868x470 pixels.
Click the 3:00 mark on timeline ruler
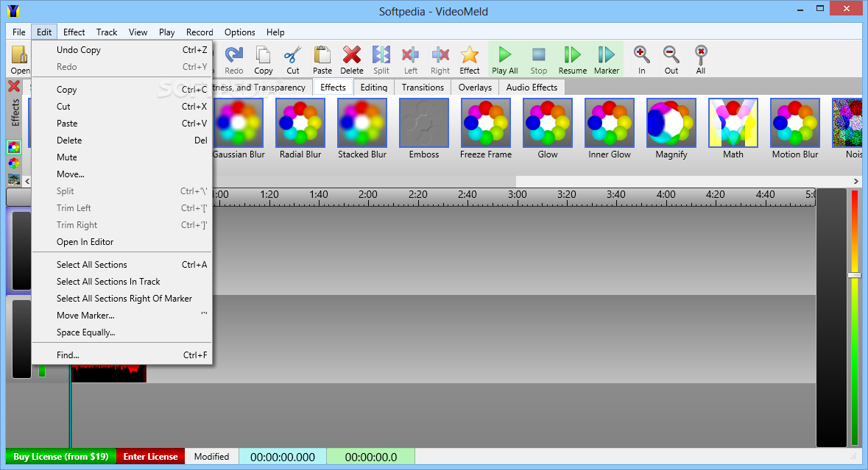pos(518,195)
